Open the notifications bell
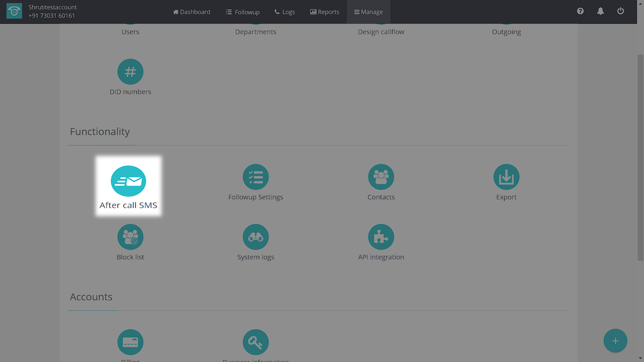Image resolution: width=644 pixels, height=362 pixels. 600,11
